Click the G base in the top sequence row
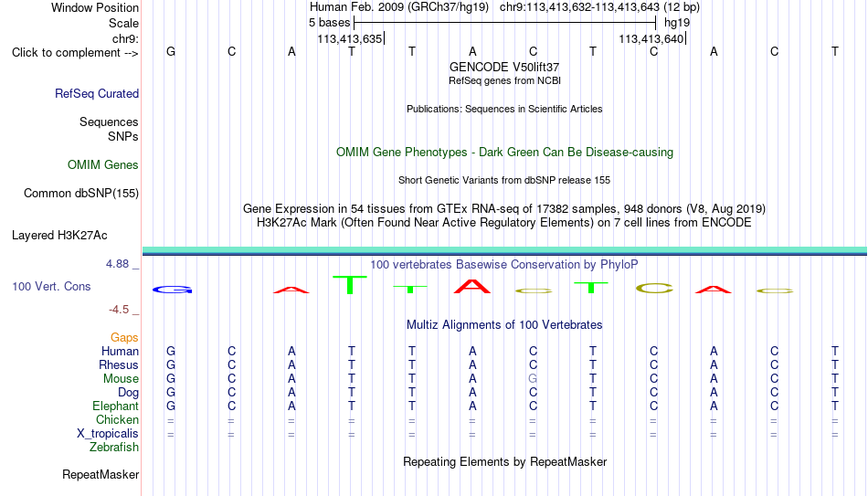 pyautogui.click(x=171, y=51)
